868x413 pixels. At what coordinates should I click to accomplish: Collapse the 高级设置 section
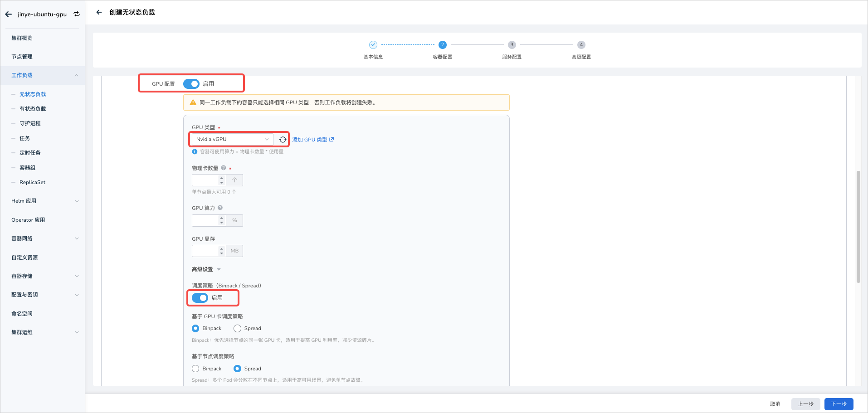tap(219, 269)
